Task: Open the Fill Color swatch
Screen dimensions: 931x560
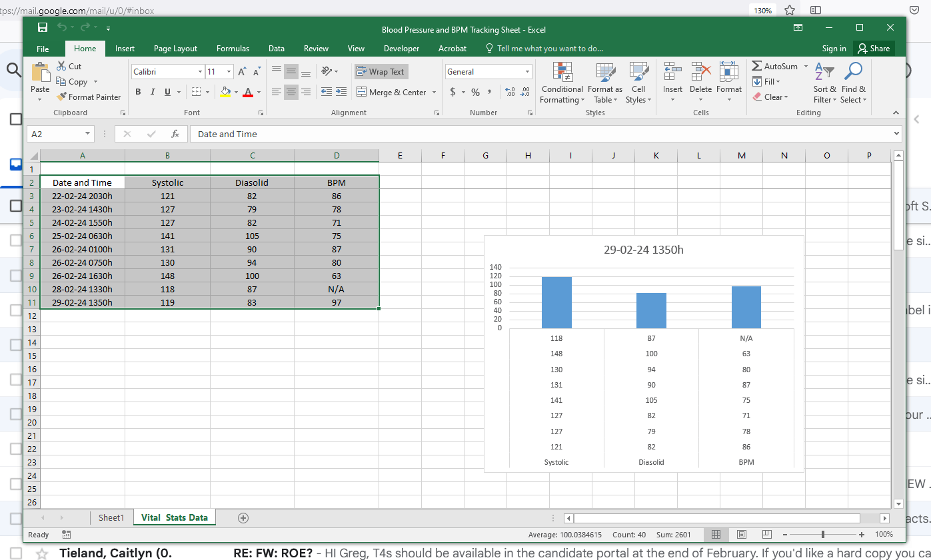Action: pos(225,92)
